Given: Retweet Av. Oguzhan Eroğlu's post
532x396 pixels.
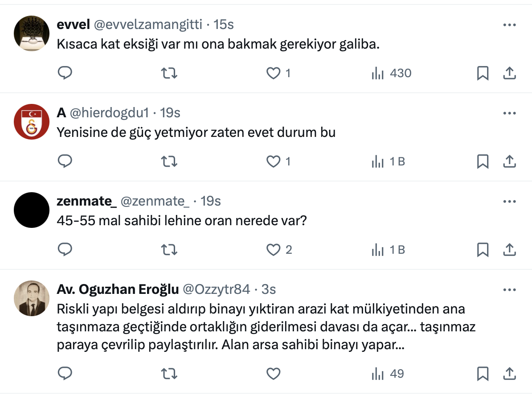Looking at the screenshot, I should (169, 373).
